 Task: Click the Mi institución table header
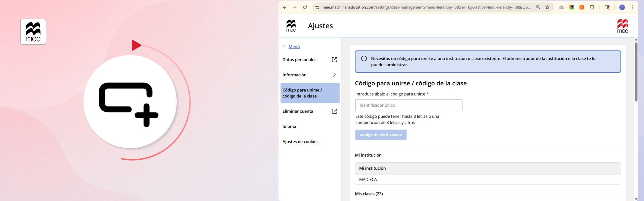(x=488, y=168)
